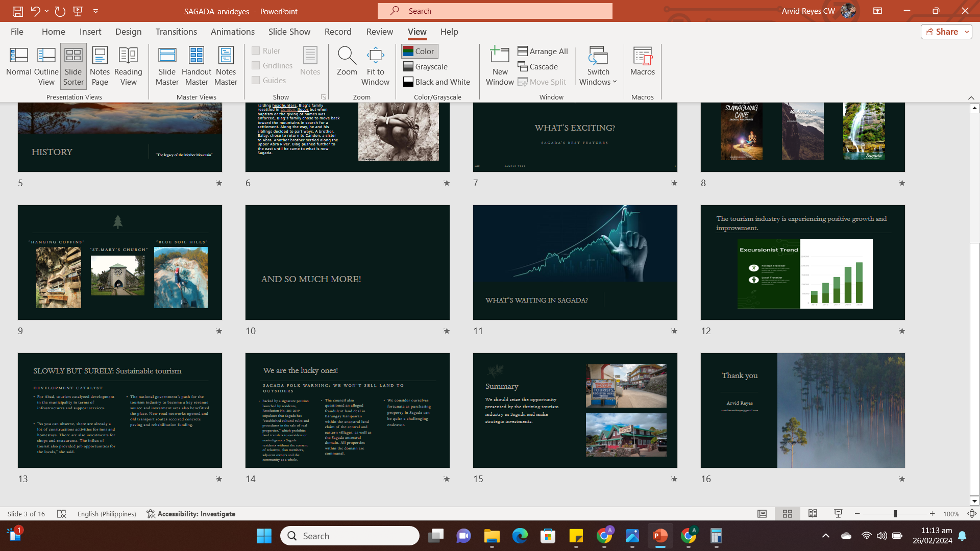The height and width of the screenshot is (551, 980).
Task: Toggle the Guides checkbox
Action: pos(268,80)
